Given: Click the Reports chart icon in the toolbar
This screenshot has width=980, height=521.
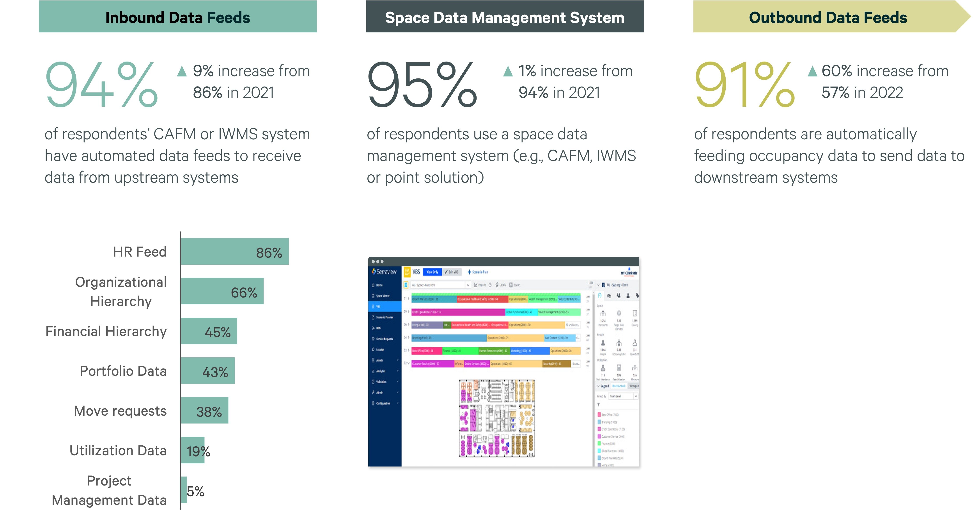Looking at the screenshot, I should 476,285.
